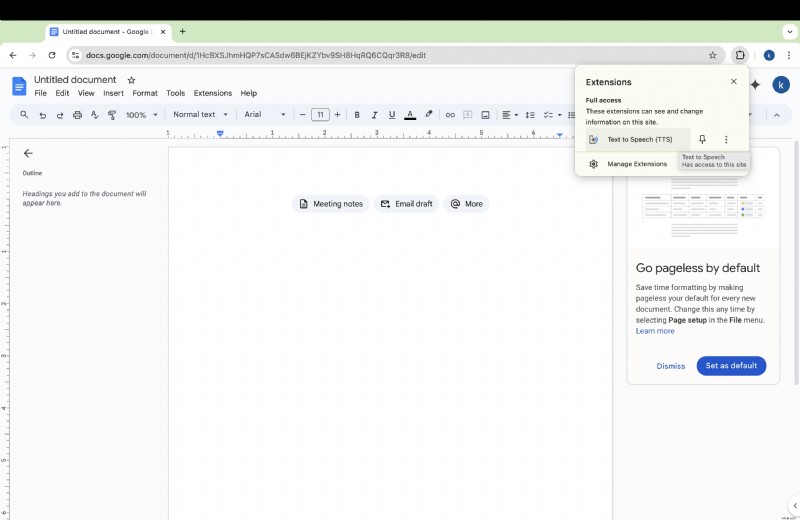
Task: Open the Help menu
Action: [248, 93]
